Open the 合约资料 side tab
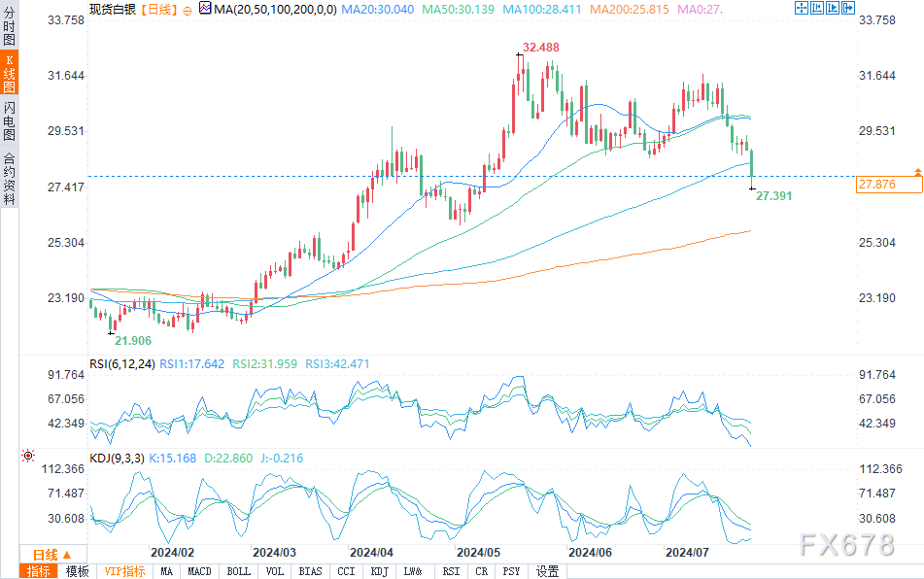924x579 pixels. click(9, 177)
